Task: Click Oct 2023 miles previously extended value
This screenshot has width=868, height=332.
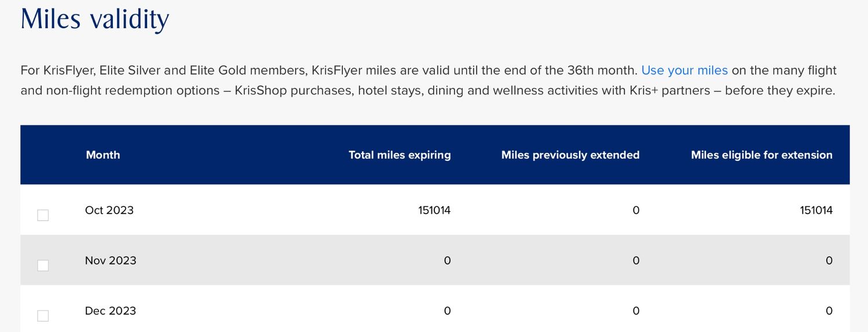Action: click(636, 210)
